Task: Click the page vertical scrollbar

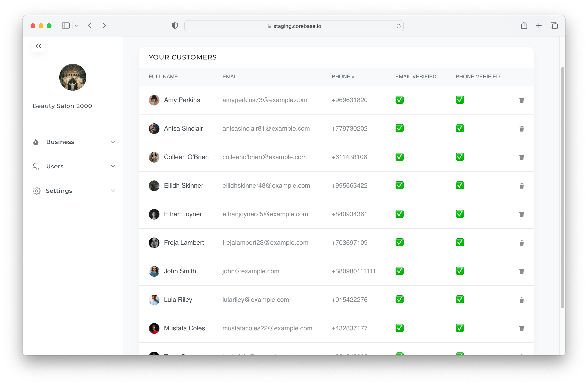Action: 562,187
